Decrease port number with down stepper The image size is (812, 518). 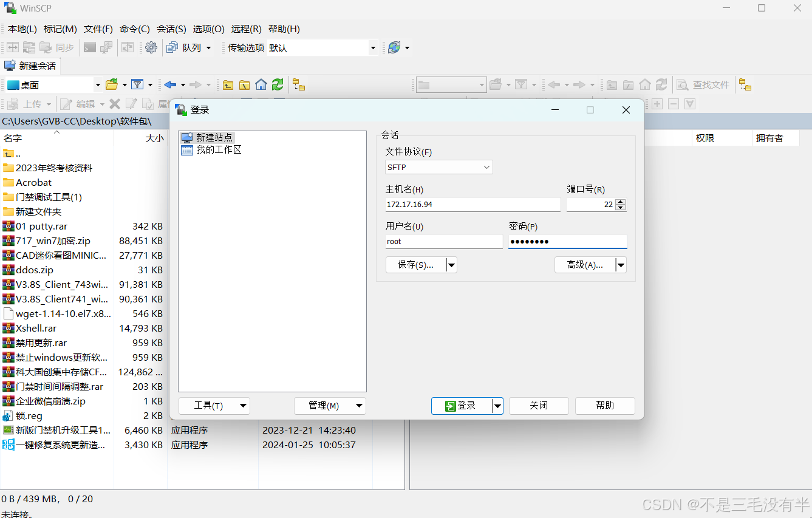[620, 208]
